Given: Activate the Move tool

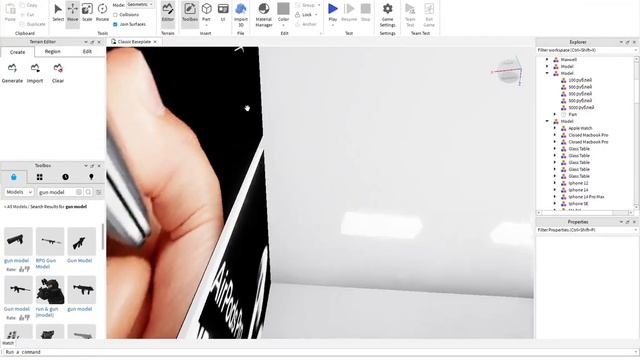Looking at the screenshot, I should pyautogui.click(x=73, y=13).
